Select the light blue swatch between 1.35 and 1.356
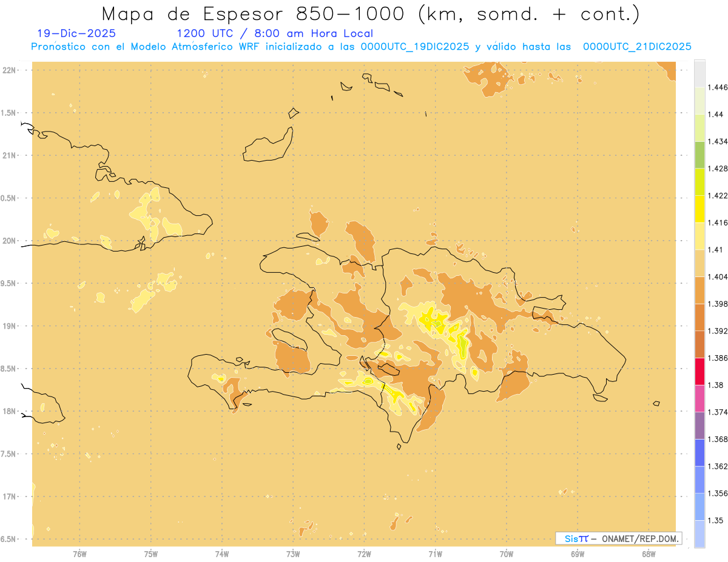This screenshot has height=562, width=728. click(699, 507)
